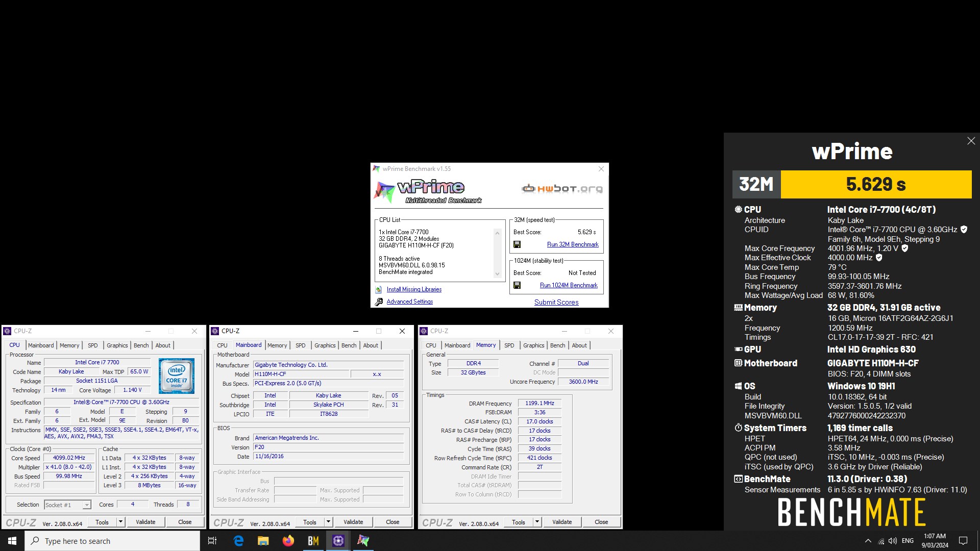Image resolution: width=980 pixels, height=551 pixels.
Task: Click the Core Speed value field
Action: pos(69,458)
